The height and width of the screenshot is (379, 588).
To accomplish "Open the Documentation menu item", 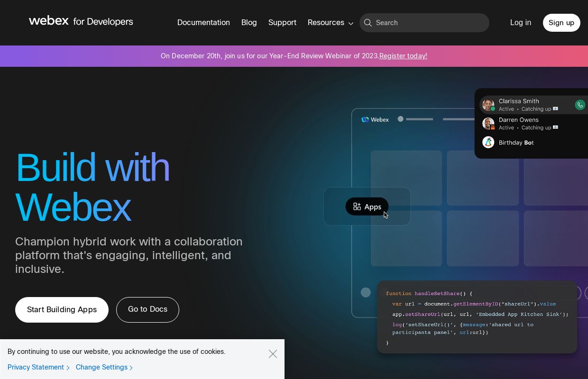I will pyautogui.click(x=203, y=23).
